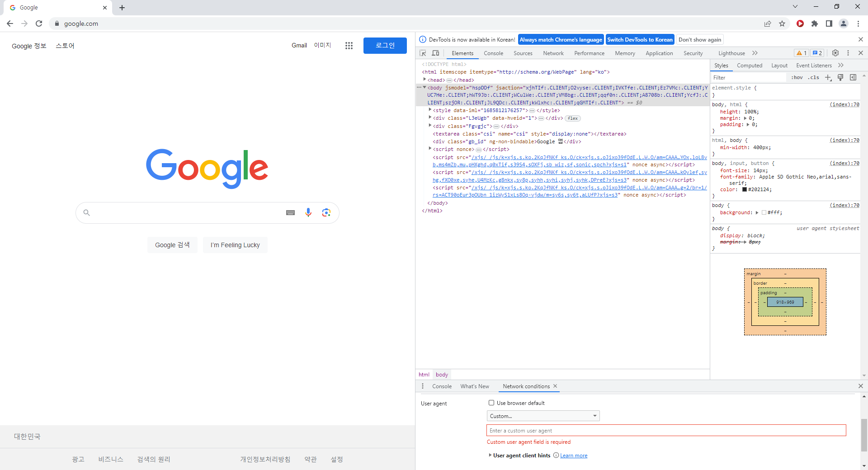This screenshot has height=470, width=868.
Task: Switch to the Sources tab
Action: click(523, 53)
